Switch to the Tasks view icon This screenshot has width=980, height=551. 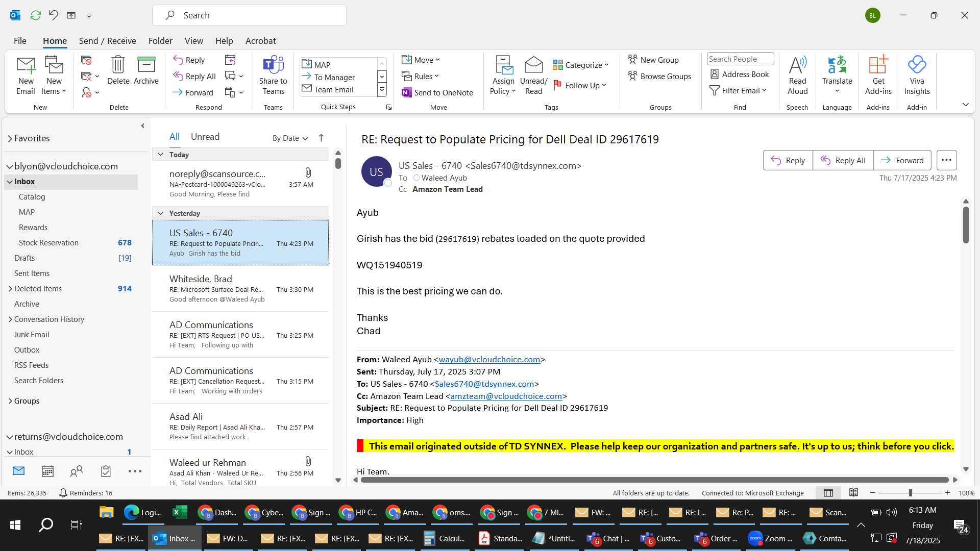click(x=106, y=471)
